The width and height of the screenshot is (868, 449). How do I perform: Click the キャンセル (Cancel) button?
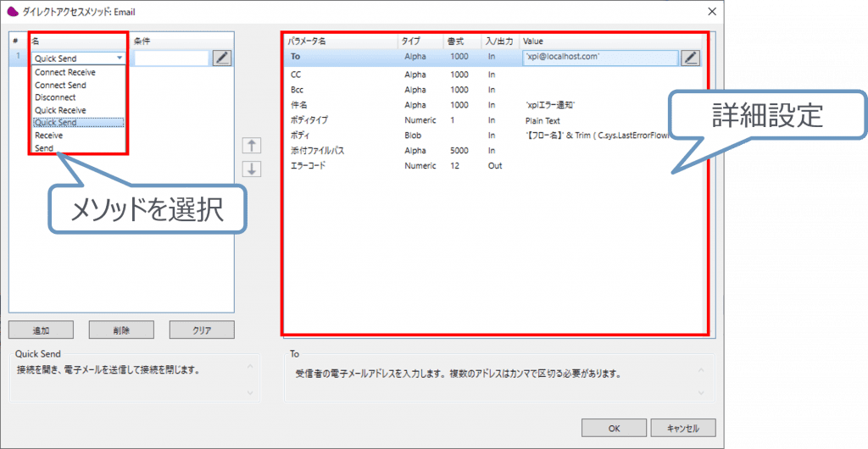point(682,427)
